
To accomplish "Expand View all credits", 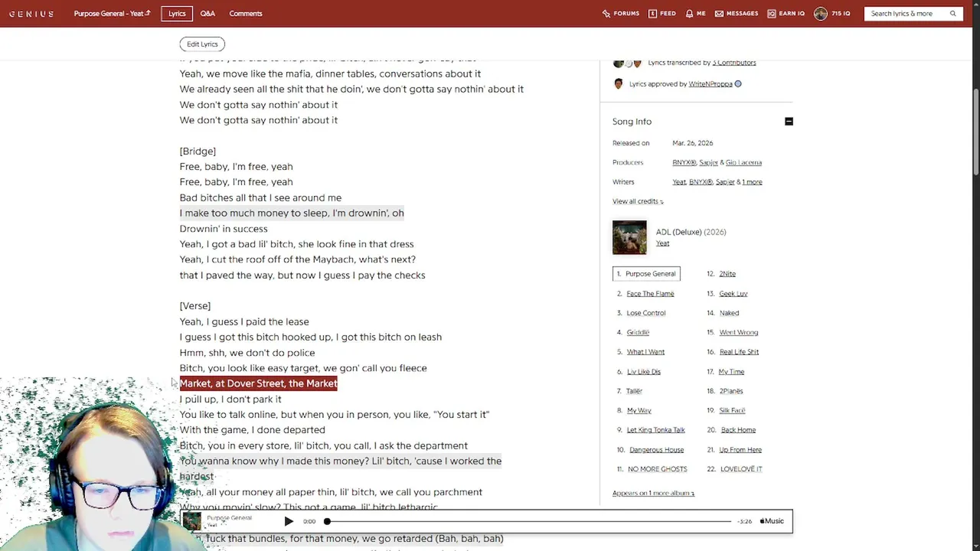I will pos(638,201).
